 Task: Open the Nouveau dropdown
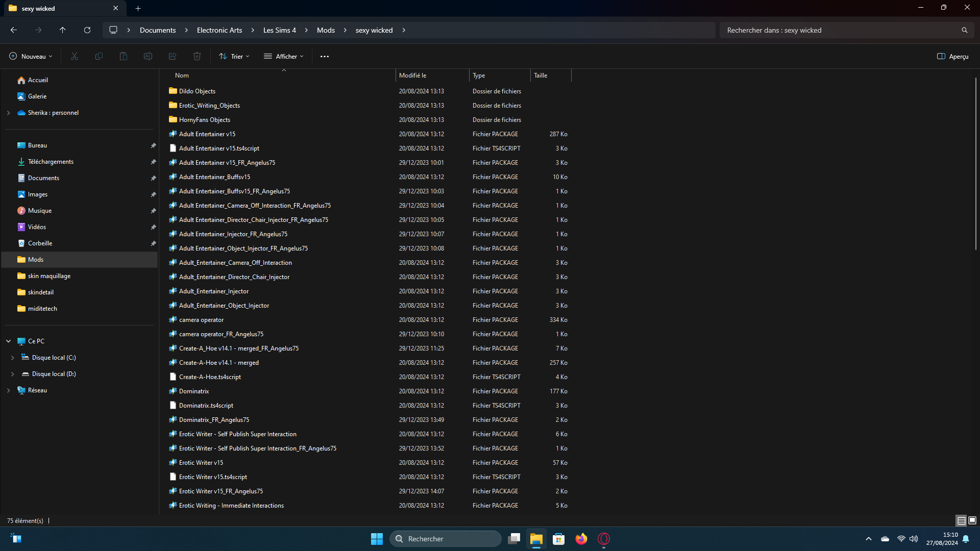[31, 56]
